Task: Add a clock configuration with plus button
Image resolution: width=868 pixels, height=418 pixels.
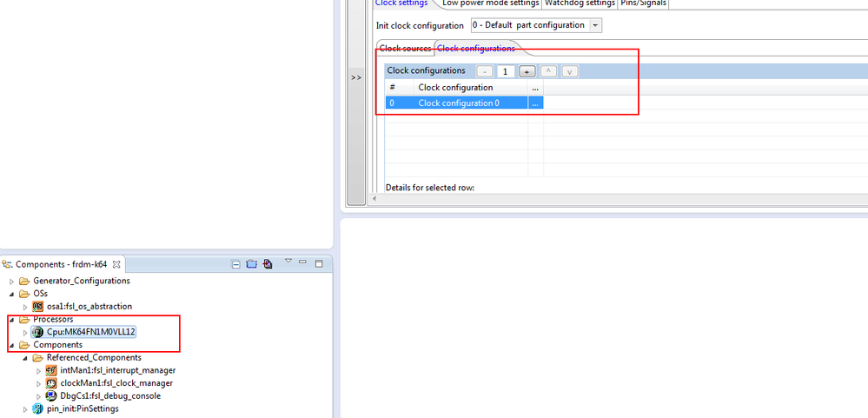Action: click(527, 71)
